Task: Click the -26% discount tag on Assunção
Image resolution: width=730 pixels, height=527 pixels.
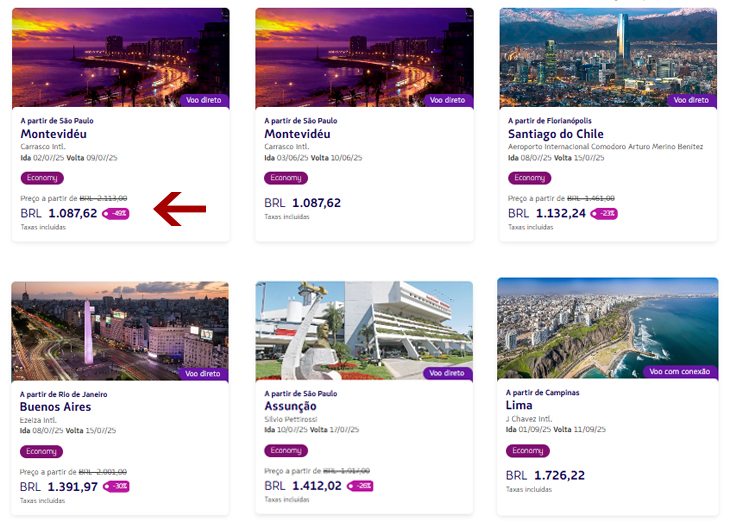Action: [x=360, y=486]
